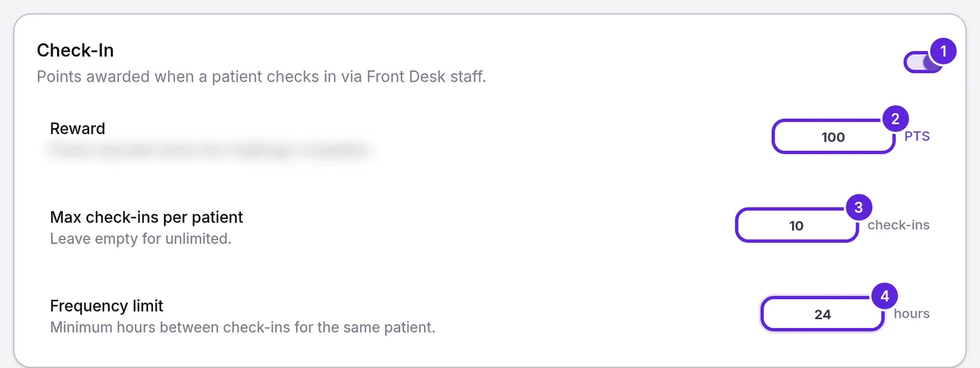Click the number 3 annotation badge
980x368 pixels.
pos(859,207)
